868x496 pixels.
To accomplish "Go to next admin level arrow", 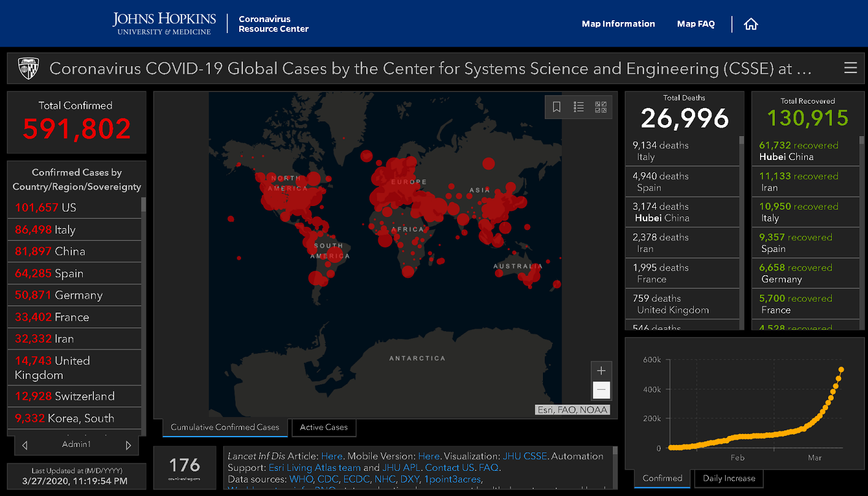I will [128, 445].
